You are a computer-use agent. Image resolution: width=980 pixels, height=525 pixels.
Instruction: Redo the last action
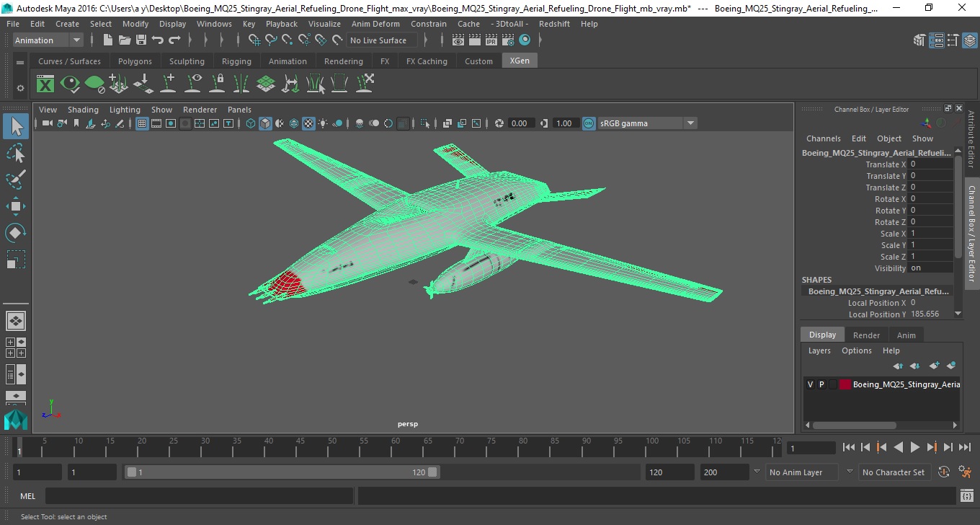click(174, 40)
